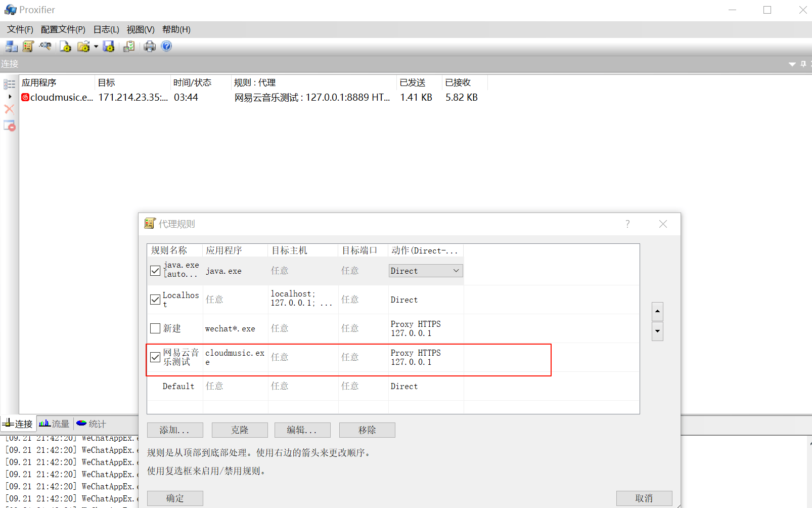Move the rule down with the arrow
Viewport: 812px width, 508px height.
pyautogui.click(x=657, y=331)
